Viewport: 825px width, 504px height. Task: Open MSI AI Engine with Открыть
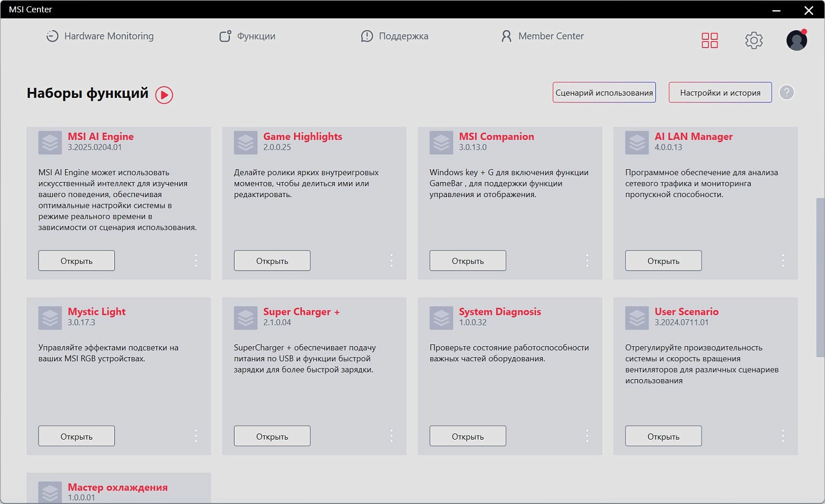point(77,260)
